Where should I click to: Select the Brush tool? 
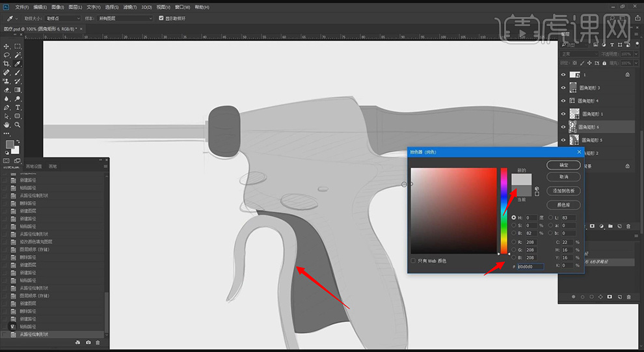point(18,72)
